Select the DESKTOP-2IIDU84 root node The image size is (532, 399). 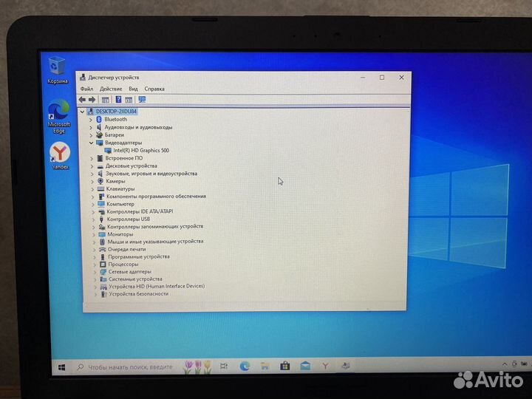(x=116, y=111)
